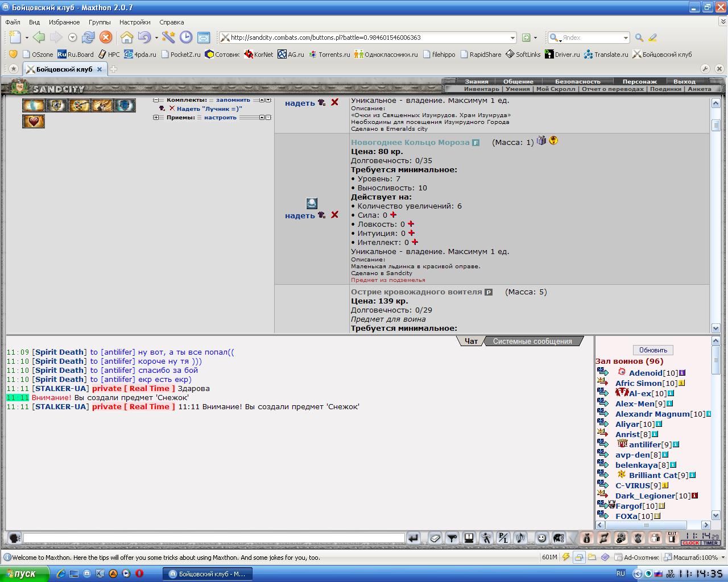The width and height of the screenshot is (728, 582).
Task: Delete the Новогоднее Кольцо Мороза item with red X
Action: 334,215
